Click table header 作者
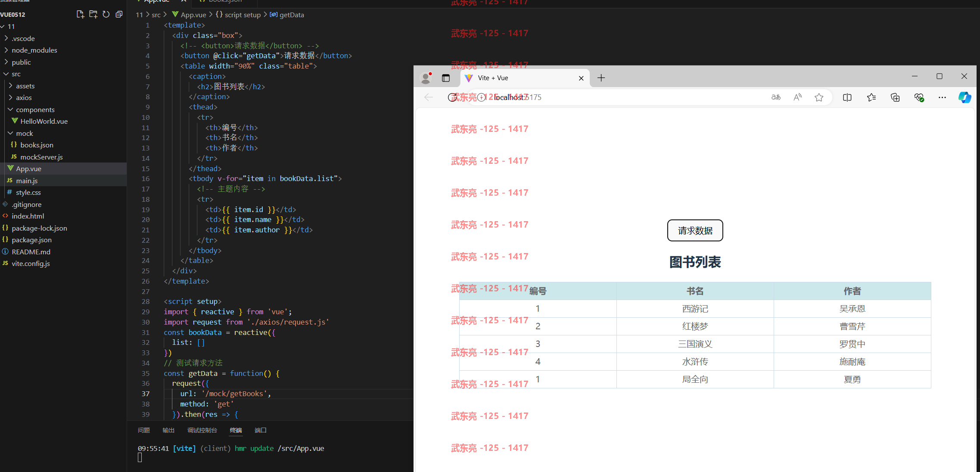 coord(852,291)
